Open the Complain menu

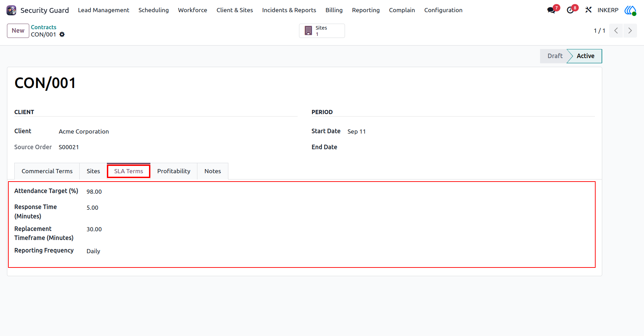pos(402,10)
